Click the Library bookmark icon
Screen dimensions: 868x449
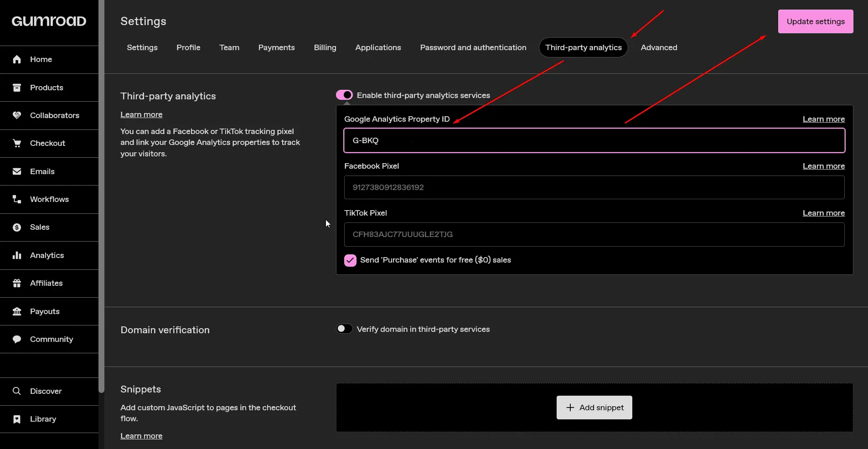(x=17, y=419)
